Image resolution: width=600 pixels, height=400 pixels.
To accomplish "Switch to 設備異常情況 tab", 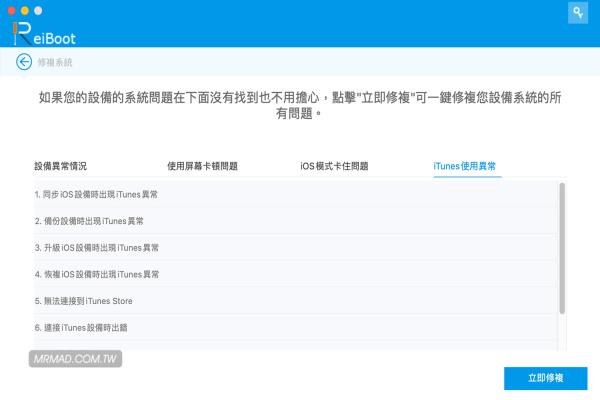I will (60, 166).
